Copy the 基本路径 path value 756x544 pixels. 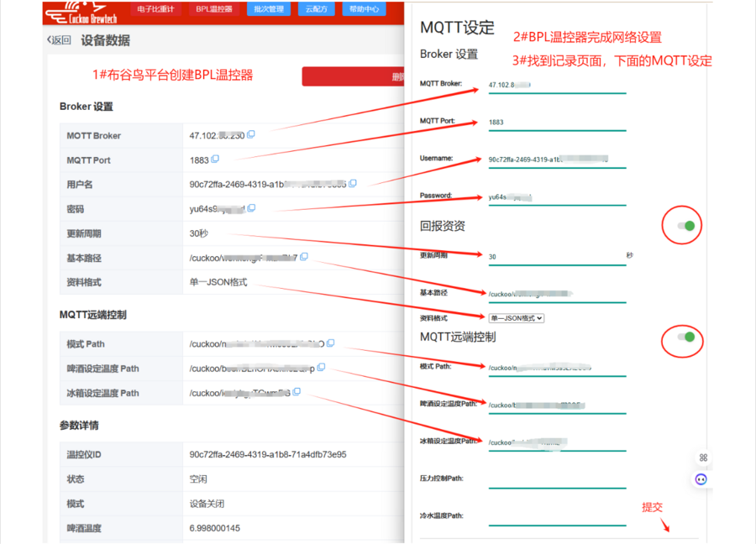click(303, 257)
